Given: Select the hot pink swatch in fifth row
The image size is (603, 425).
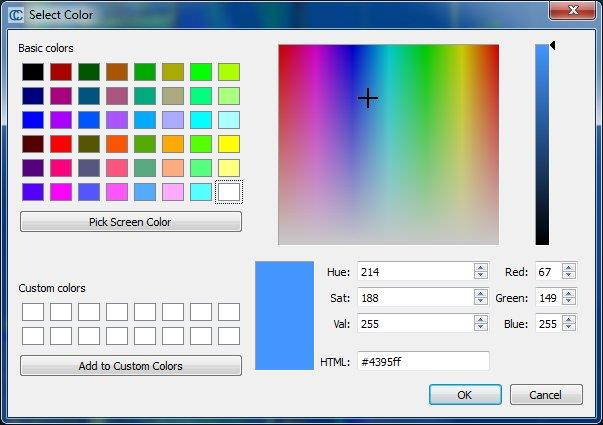Looking at the screenshot, I should click(61, 168).
